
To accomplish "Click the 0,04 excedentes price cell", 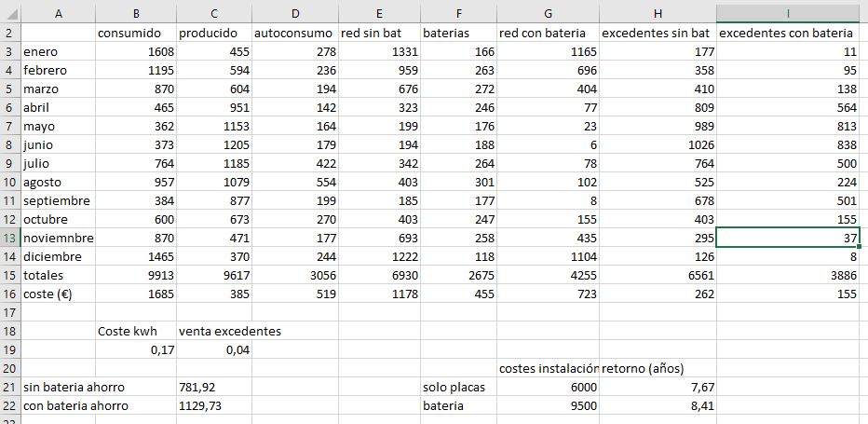I will pyautogui.click(x=214, y=349).
